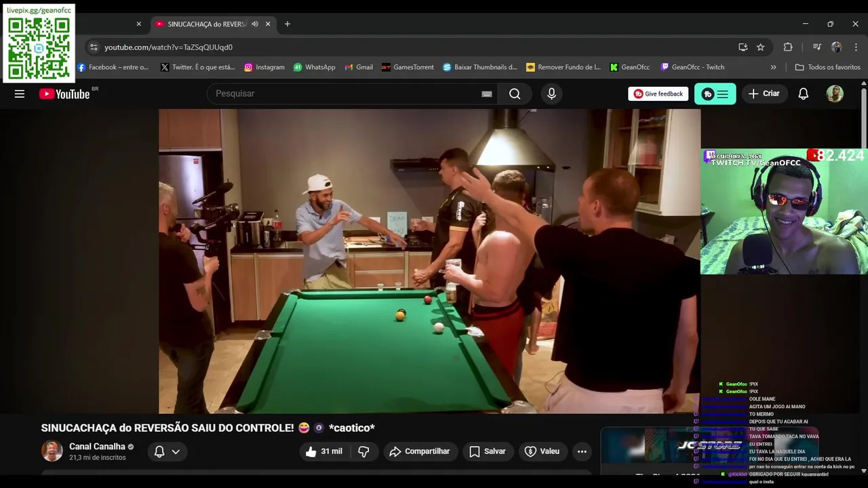This screenshot has height=488, width=868.
Task: Open the Todos os favoritos folder
Action: point(827,67)
